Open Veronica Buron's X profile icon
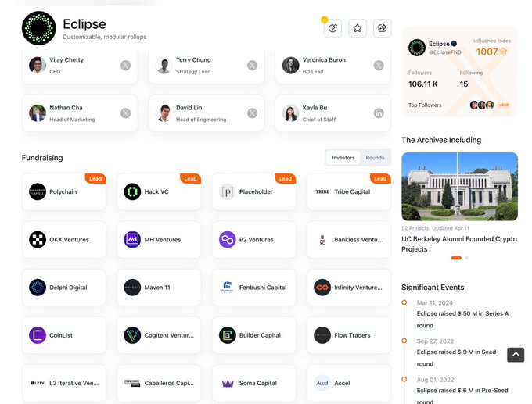Viewport: 532px width, 404px height. 379,65
